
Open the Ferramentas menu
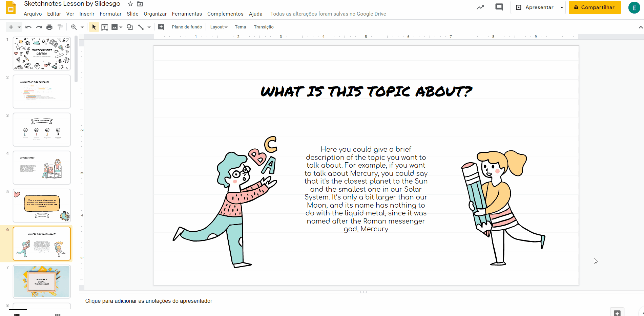(x=187, y=14)
